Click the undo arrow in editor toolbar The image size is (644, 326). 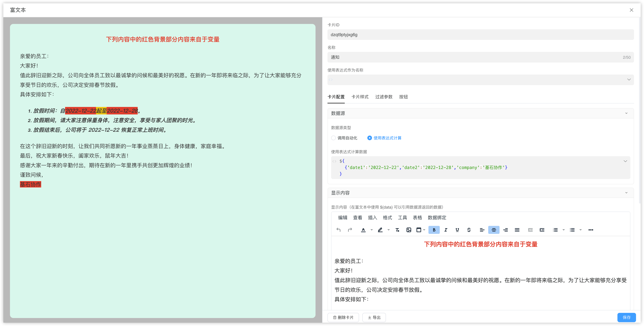click(338, 230)
